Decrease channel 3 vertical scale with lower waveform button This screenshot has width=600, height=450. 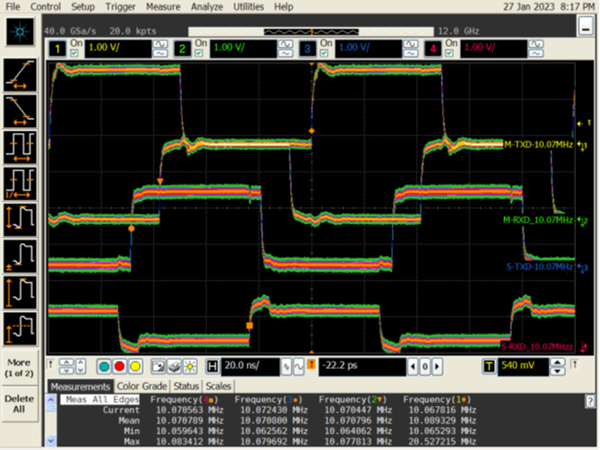coord(411,54)
